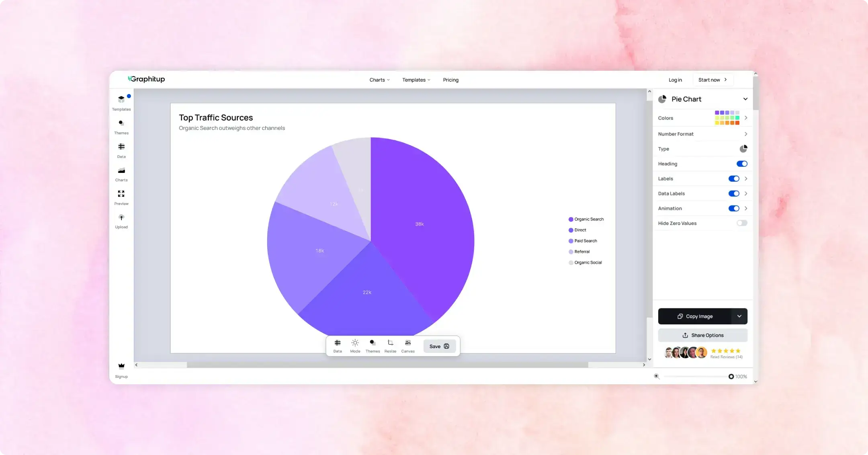Viewport: 868px width, 455px height.
Task: Click the Themes icon in left sidebar
Action: click(x=121, y=123)
